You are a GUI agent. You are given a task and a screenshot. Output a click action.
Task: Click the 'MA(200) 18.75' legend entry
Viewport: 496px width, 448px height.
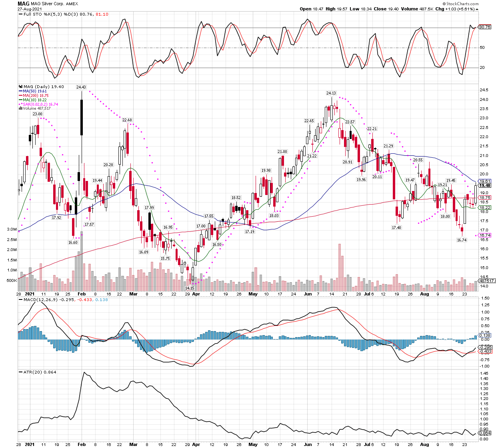[36, 95]
